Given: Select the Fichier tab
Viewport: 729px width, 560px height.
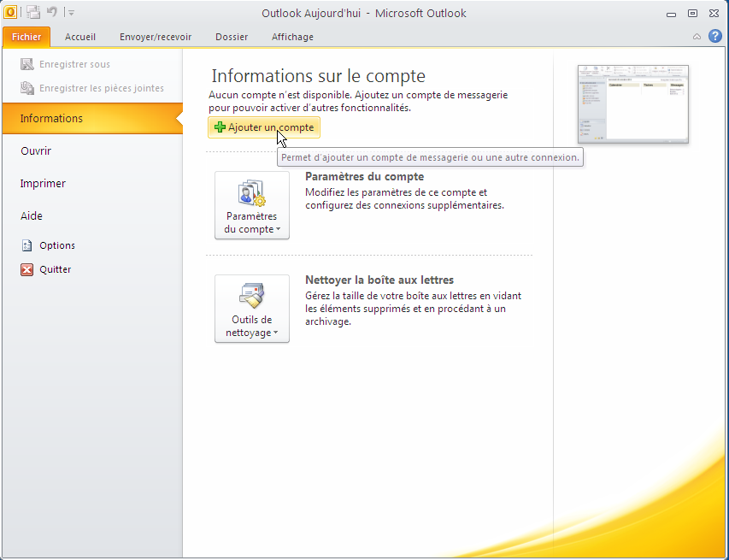Looking at the screenshot, I should [x=26, y=38].
